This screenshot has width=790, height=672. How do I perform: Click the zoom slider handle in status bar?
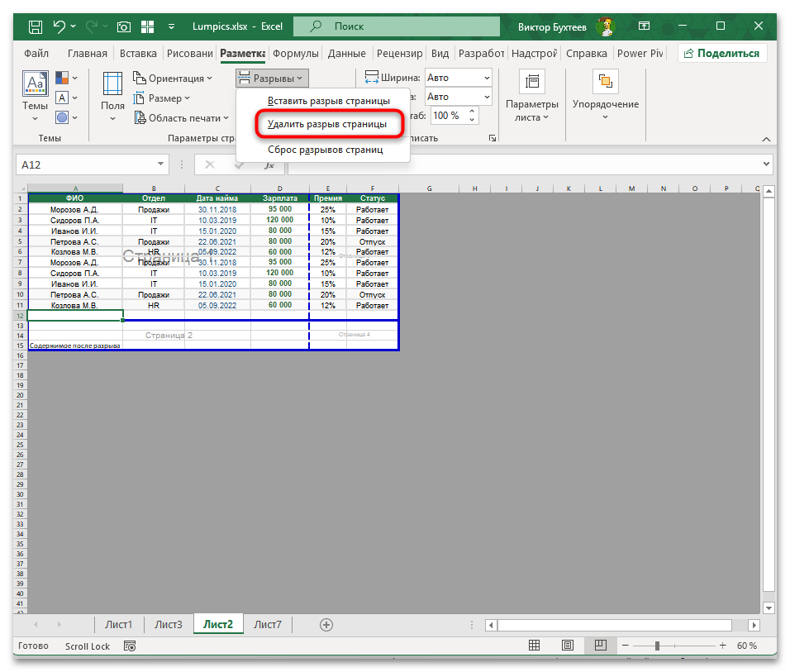(x=657, y=646)
